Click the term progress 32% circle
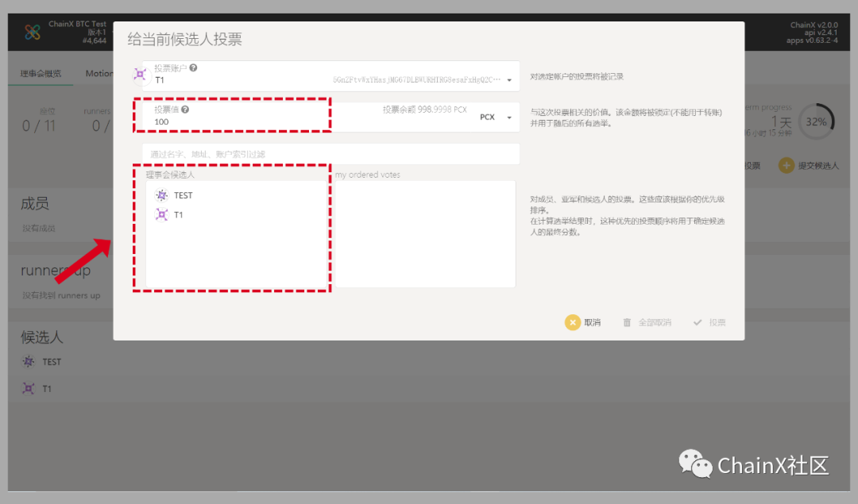Viewport: 858px width, 504px height. click(816, 121)
